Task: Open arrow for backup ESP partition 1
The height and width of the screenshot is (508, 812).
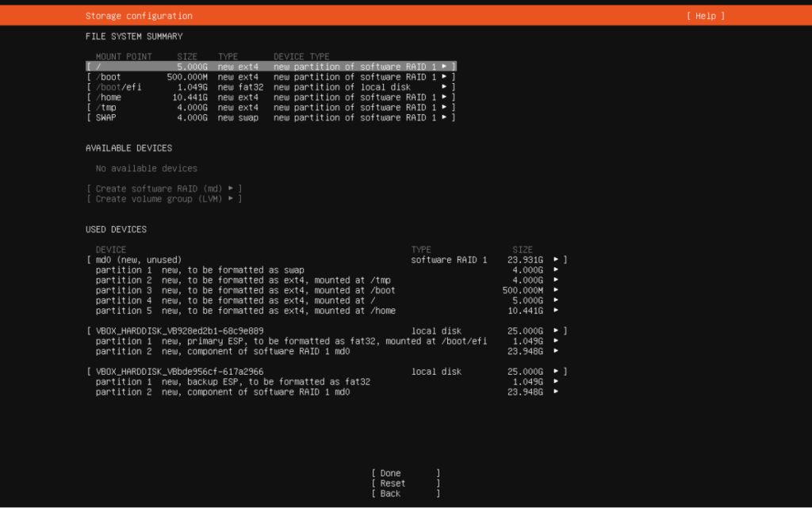Action: pyautogui.click(x=556, y=382)
